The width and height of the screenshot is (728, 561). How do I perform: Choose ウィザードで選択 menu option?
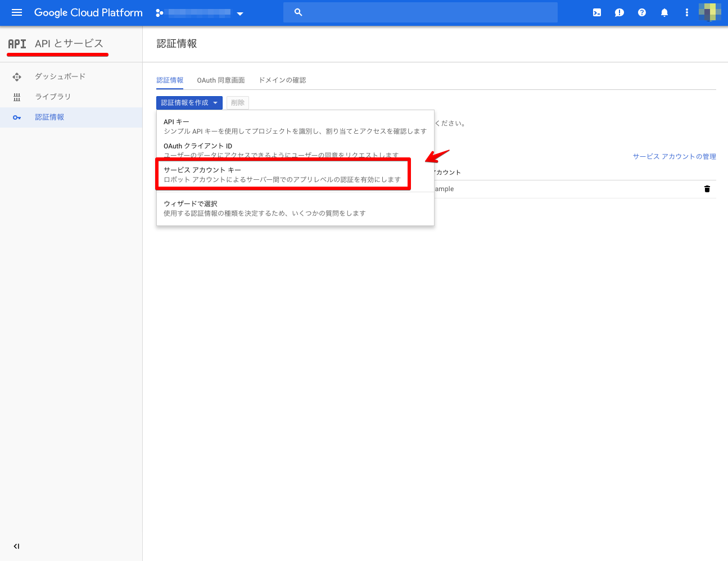295,208
